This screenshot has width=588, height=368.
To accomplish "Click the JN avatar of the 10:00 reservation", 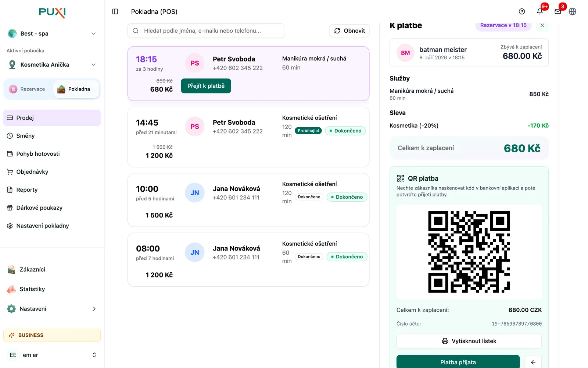I will coord(195,193).
